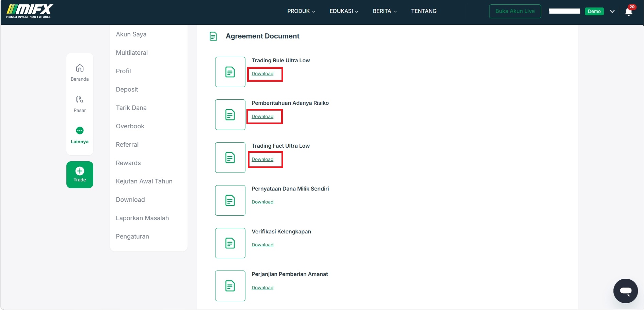The height and width of the screenshot is (310, 644).
Task: Open the Download sidebar menu entry
Action: (x=130, y=200)
